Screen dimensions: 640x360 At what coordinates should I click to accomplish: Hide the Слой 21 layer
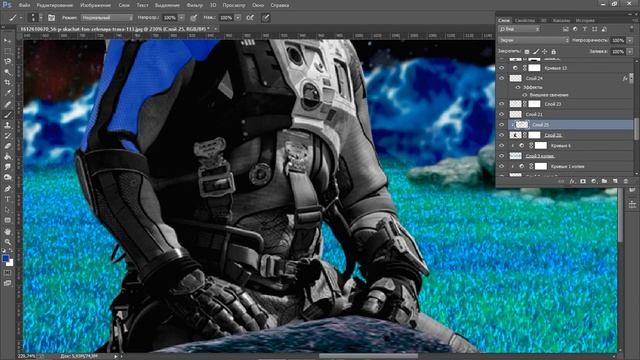click(x=502, y=114)
